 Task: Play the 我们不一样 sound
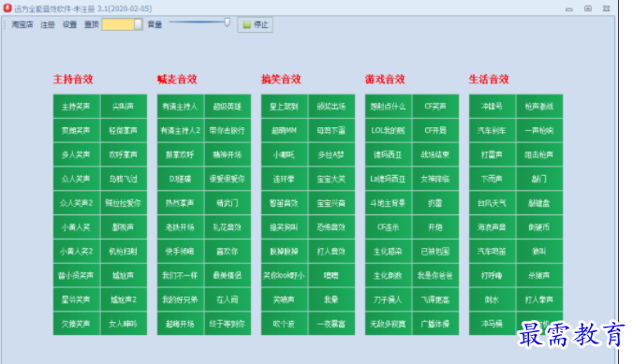181,275
